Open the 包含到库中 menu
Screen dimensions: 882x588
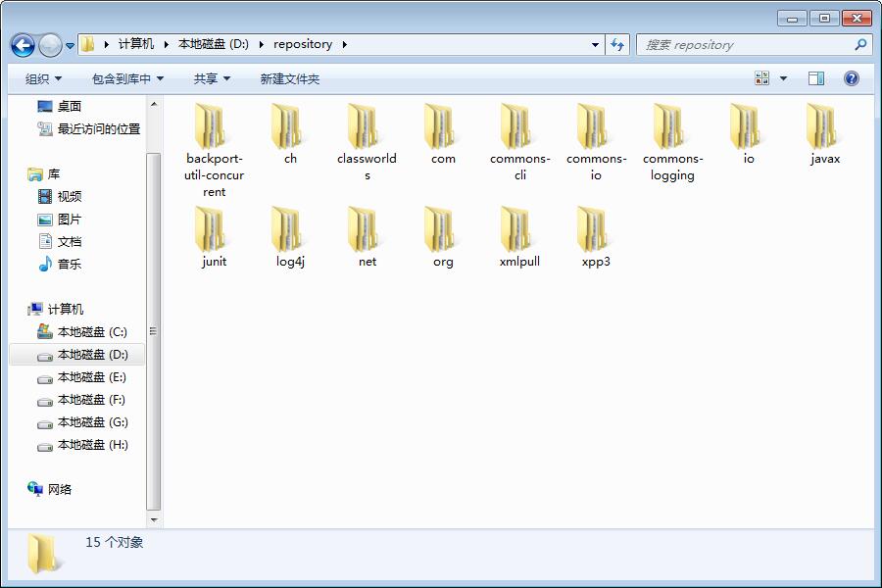(127, 78)
